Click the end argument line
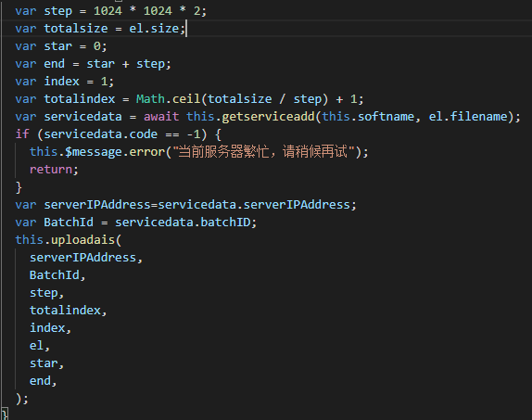Screen dimensions: 532x420 point(43,381)
